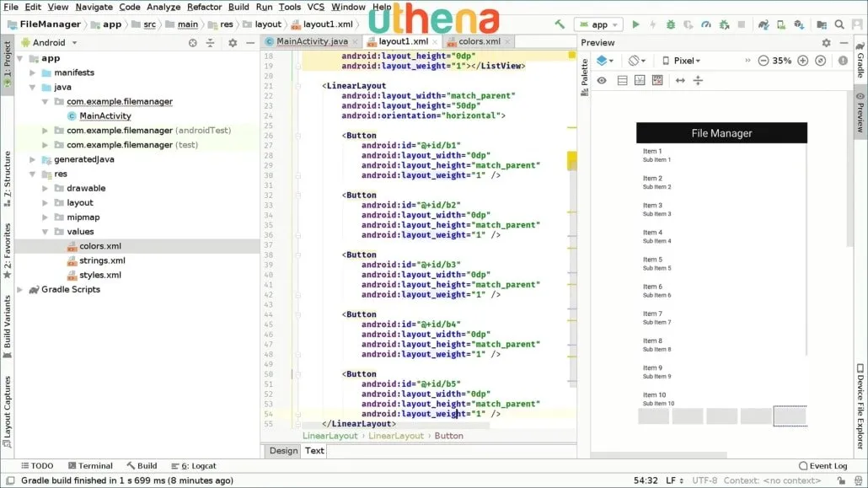The height and width of the screenshot is (488, 868).
Task: Open the SDK Manager cube icon
Action: pos(799,24)
